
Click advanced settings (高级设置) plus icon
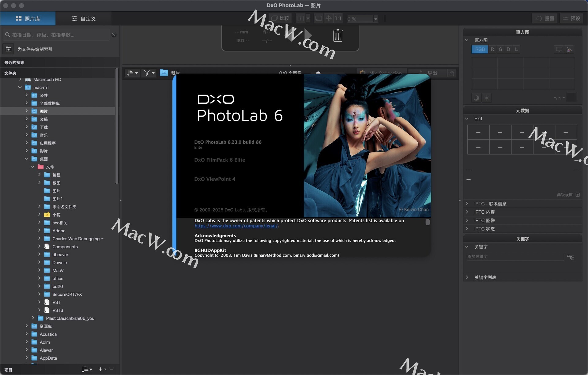pyautogui.click(x=578, y=195)
